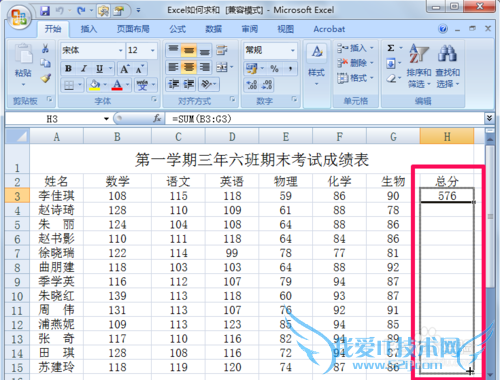The height and width of the screenshot is (380, 500).
Task: Select column H header
Action: (x=447, y=137)
